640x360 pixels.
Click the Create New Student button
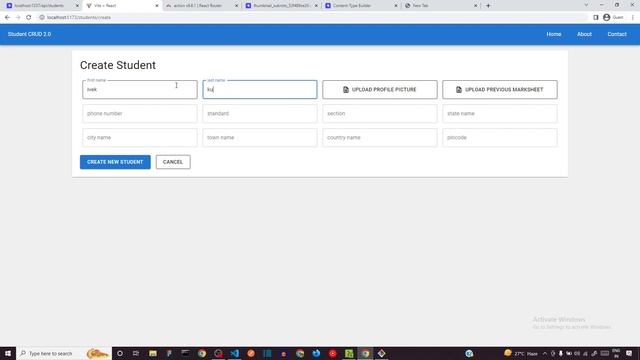coord(115,162)
